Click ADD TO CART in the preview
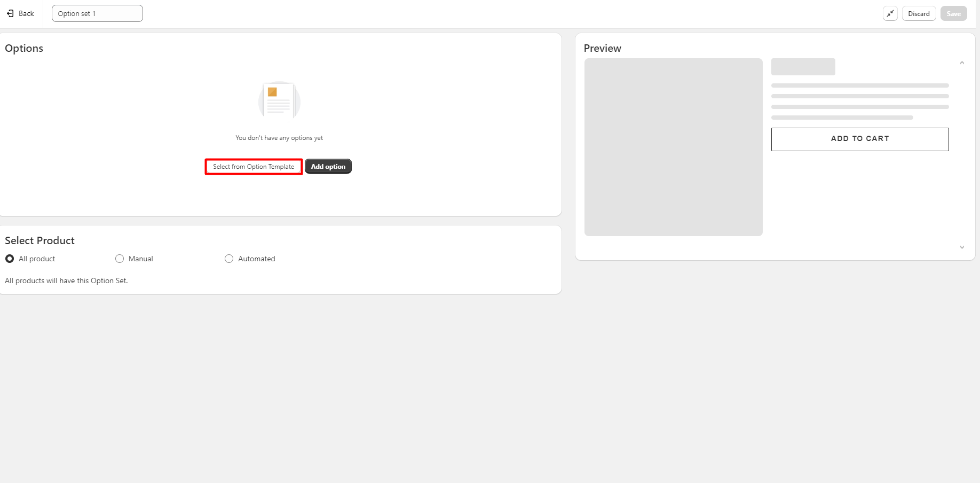This screenshot has width=980, height=483. pyautogui.click(x=859, y=139)
